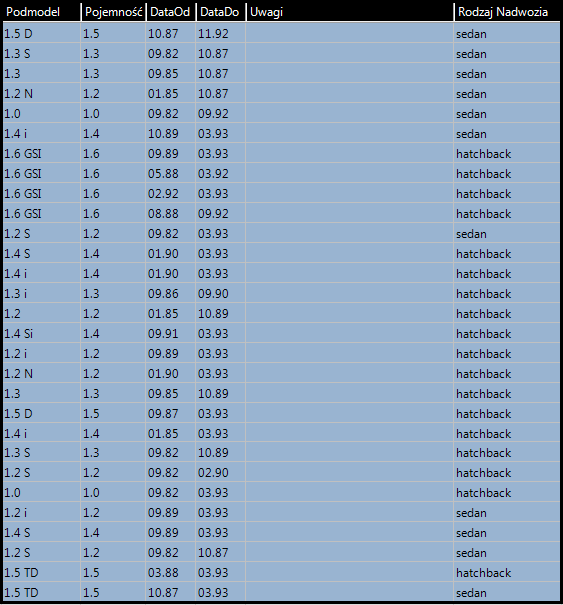563x605 pixels.
Task: Click the DataDo column header
Action: (x=221, y=12)
